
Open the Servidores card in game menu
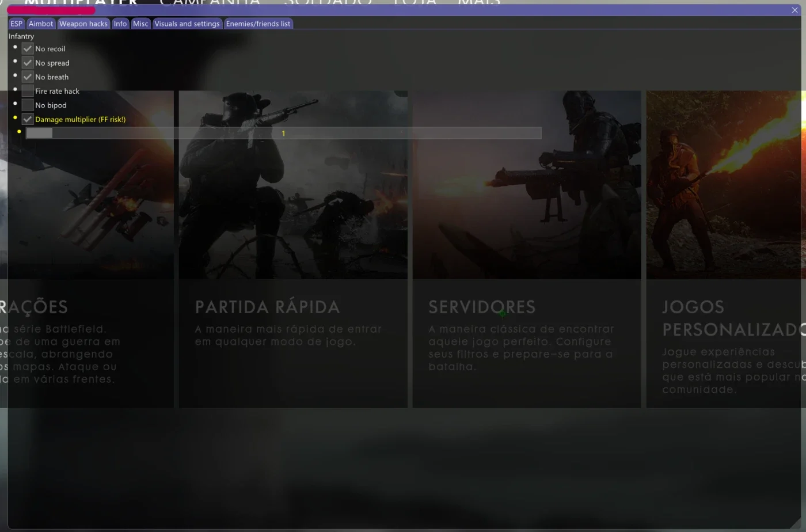pos(527,249)
